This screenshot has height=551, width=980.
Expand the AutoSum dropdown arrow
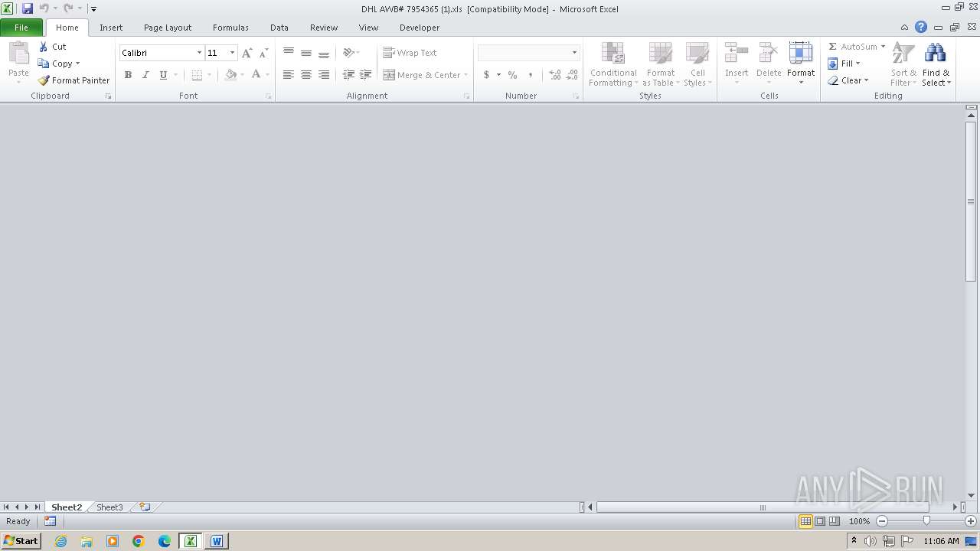[x=883, y=47]
